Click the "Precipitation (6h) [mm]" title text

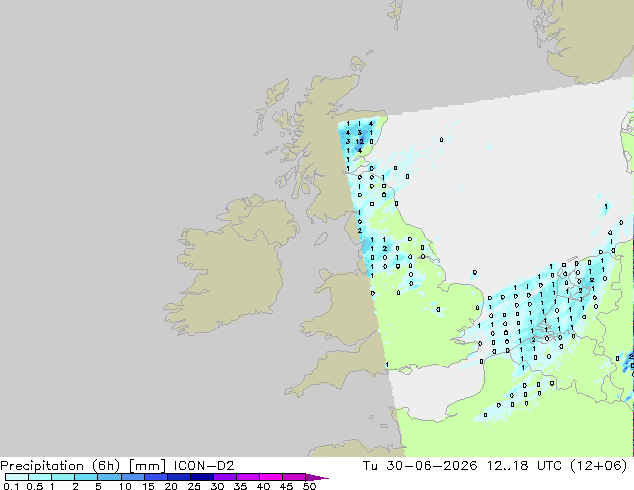coord(83,466)
